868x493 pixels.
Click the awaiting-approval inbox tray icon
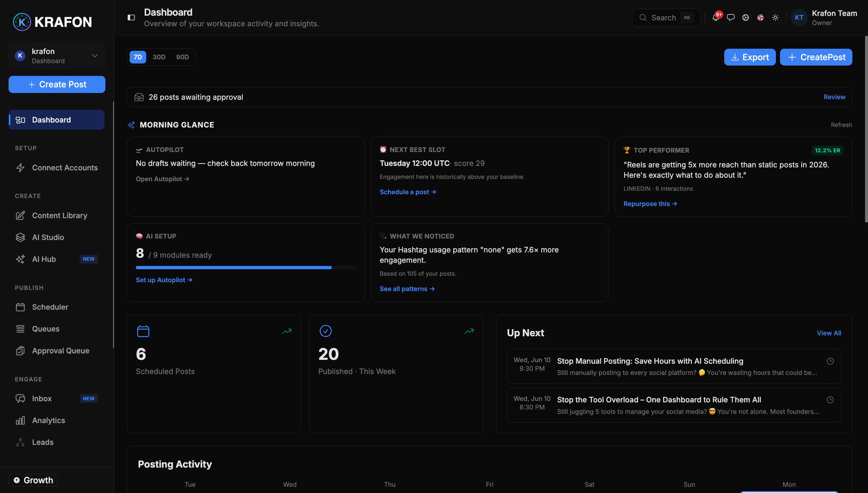139,97
